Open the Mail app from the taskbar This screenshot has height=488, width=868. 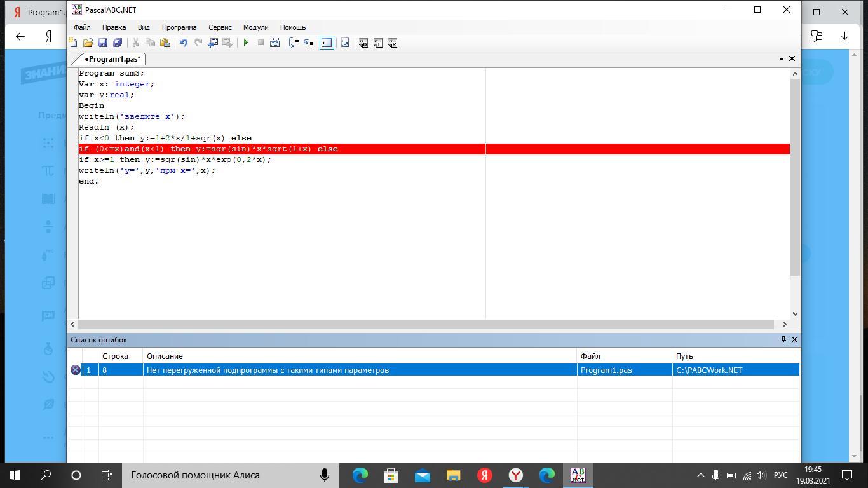tap(422, 475)
